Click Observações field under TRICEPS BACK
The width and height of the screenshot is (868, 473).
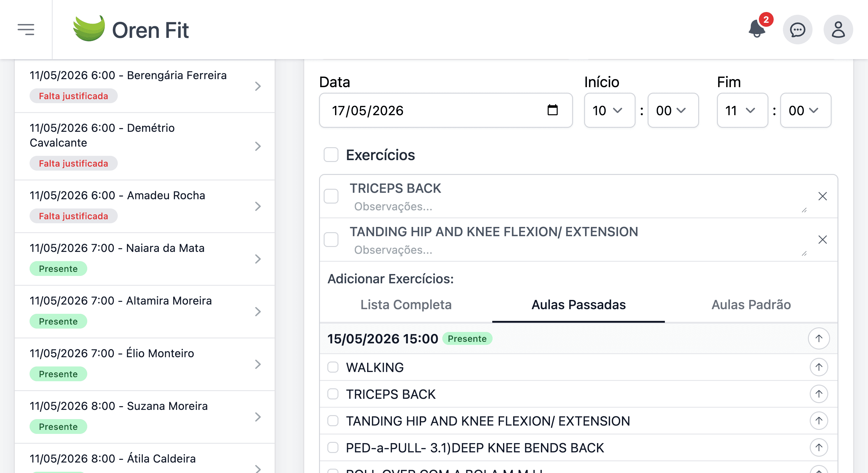click(x=578, y=206)
